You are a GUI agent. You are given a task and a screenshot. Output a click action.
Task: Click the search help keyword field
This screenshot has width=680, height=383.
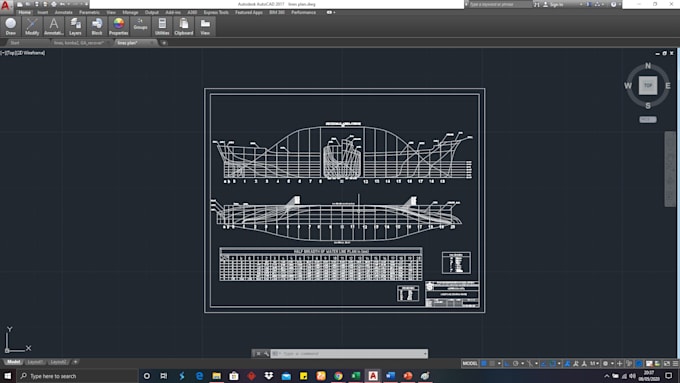[500, 4]
